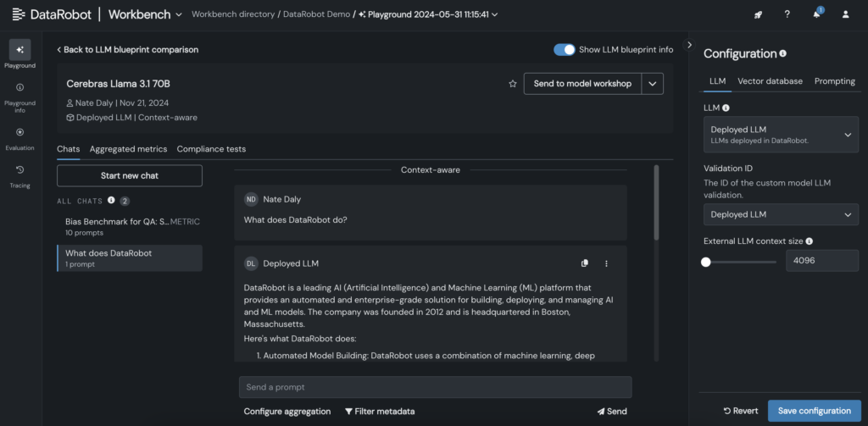Click Configure aggregation
The height and width of the screenshot is (426, 868).
(x=287, y=412)
